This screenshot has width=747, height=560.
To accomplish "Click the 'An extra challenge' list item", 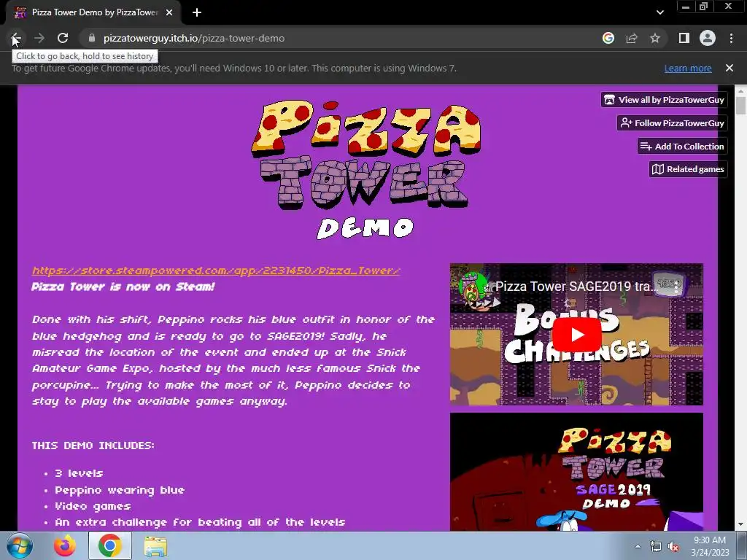I will 200,522.
